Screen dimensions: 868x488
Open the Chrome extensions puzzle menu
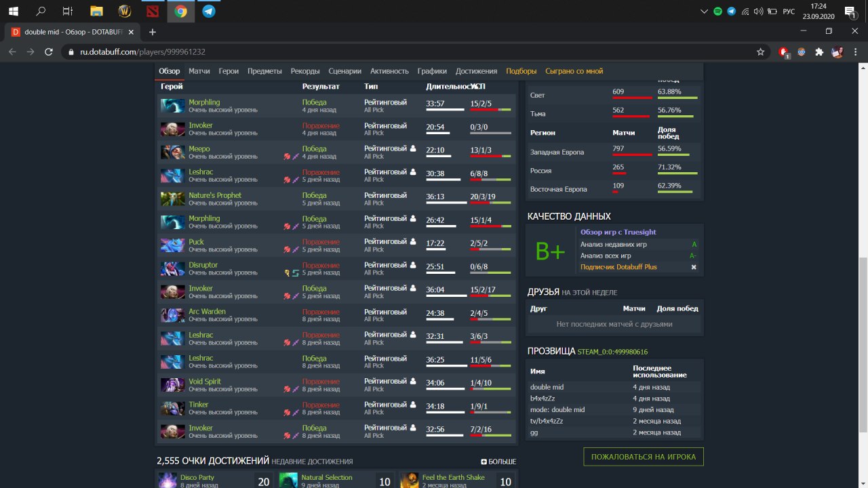tap(819, 52)
